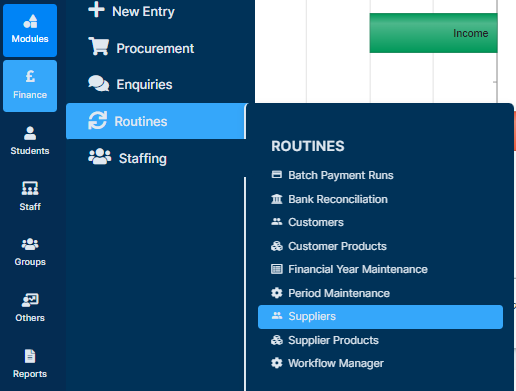Image resolution: width=516 pixels, height=391 pixels.
Task: Open the Others module
Action: point(30,308)
